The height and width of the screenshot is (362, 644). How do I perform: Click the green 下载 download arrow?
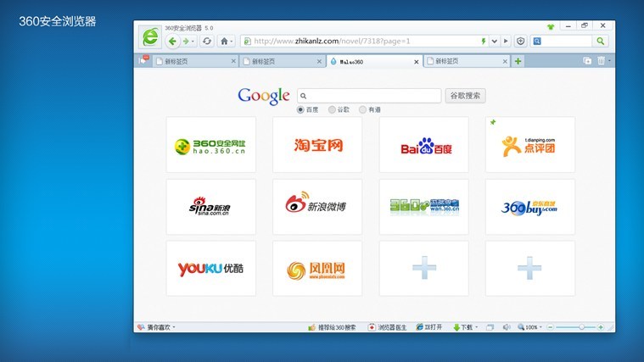coord(456,327)
